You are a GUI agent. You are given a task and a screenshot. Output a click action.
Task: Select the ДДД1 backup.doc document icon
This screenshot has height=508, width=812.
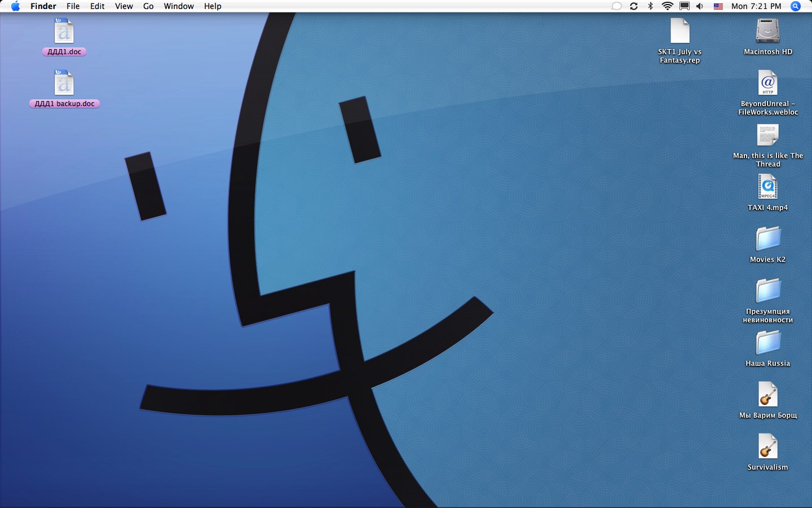tap(64, 83)
